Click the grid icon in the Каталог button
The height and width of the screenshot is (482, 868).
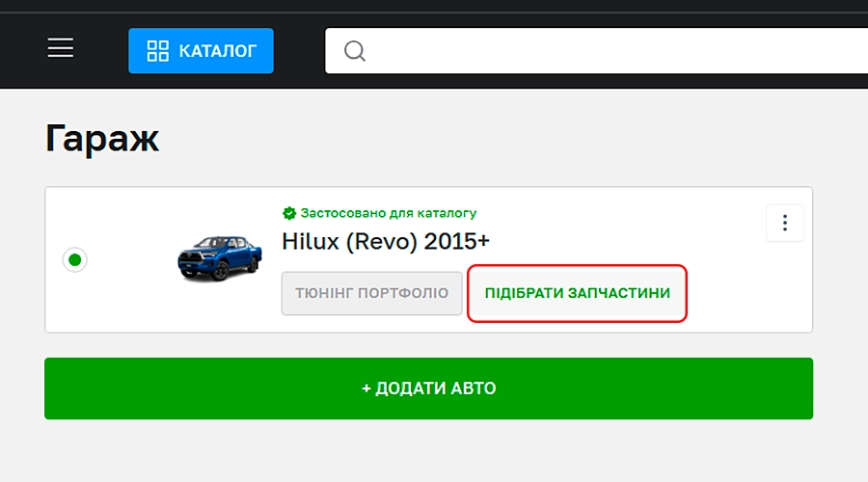(156, 50)
